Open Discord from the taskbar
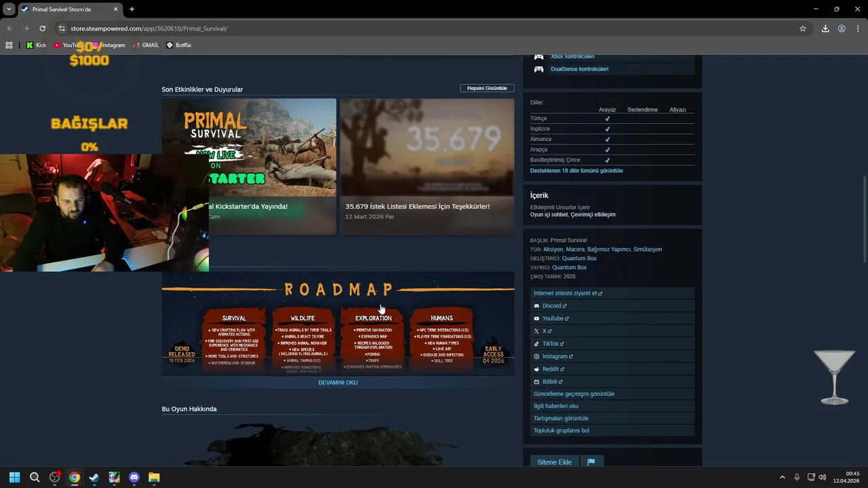 [134, 477]
